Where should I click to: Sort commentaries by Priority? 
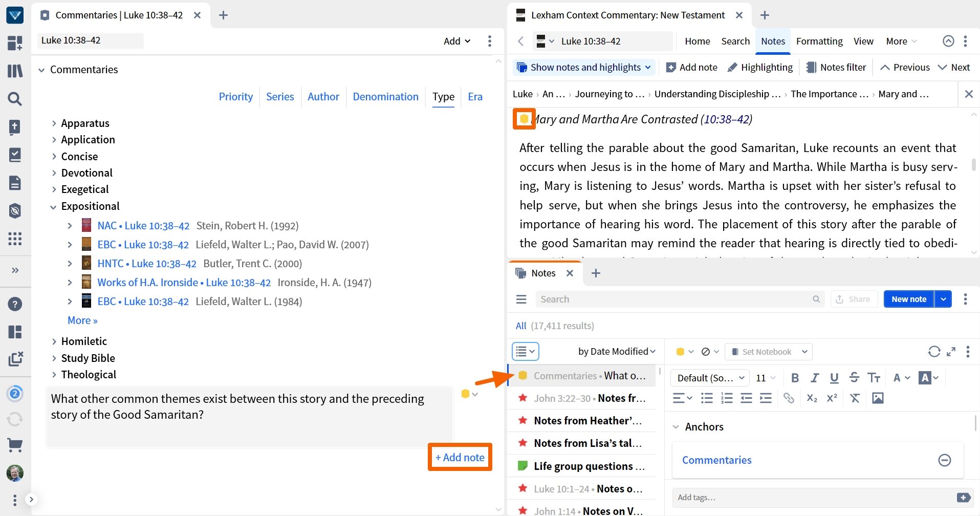click(236, 97)
